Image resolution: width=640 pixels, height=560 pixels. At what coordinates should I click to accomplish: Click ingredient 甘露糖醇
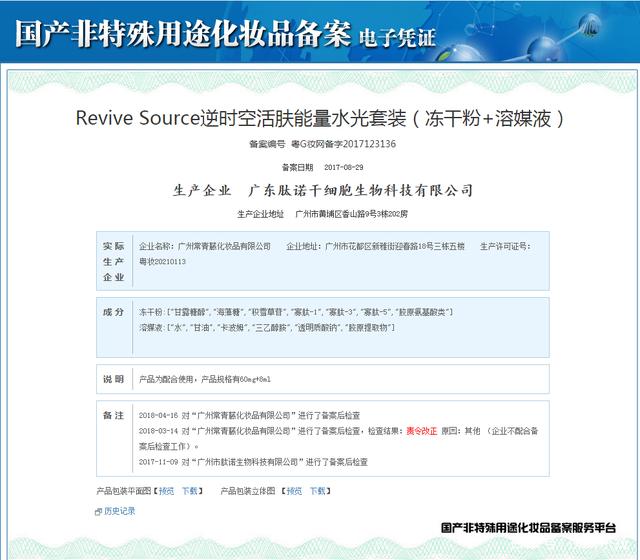click(x=190, y=312)
